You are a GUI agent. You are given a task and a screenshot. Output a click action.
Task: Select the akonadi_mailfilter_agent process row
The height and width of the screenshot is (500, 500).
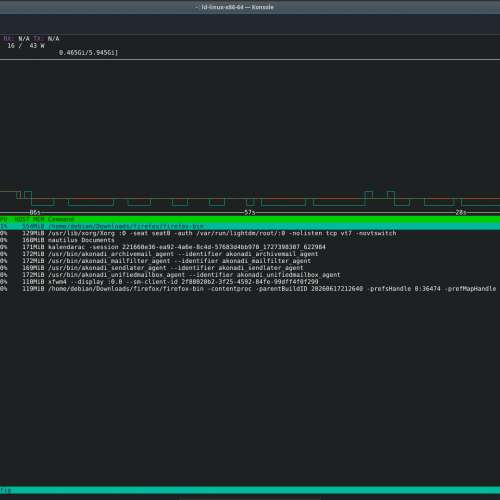[250, 261]
